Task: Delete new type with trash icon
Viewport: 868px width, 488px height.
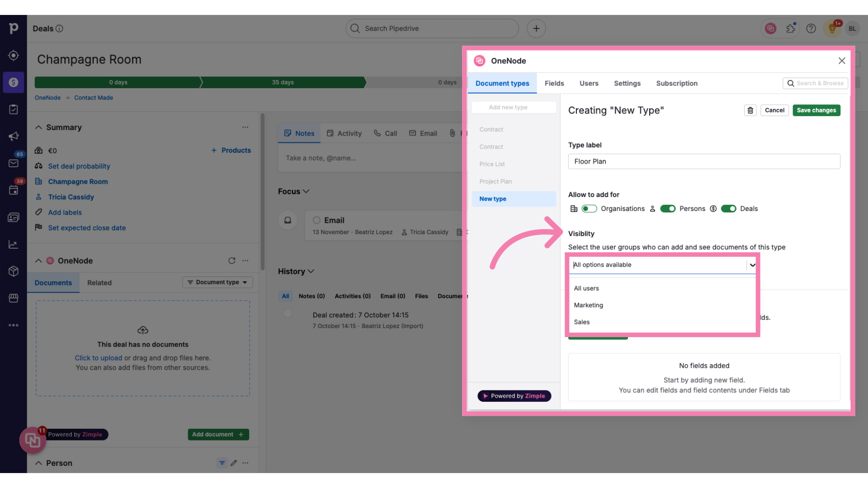Action: 750,110
